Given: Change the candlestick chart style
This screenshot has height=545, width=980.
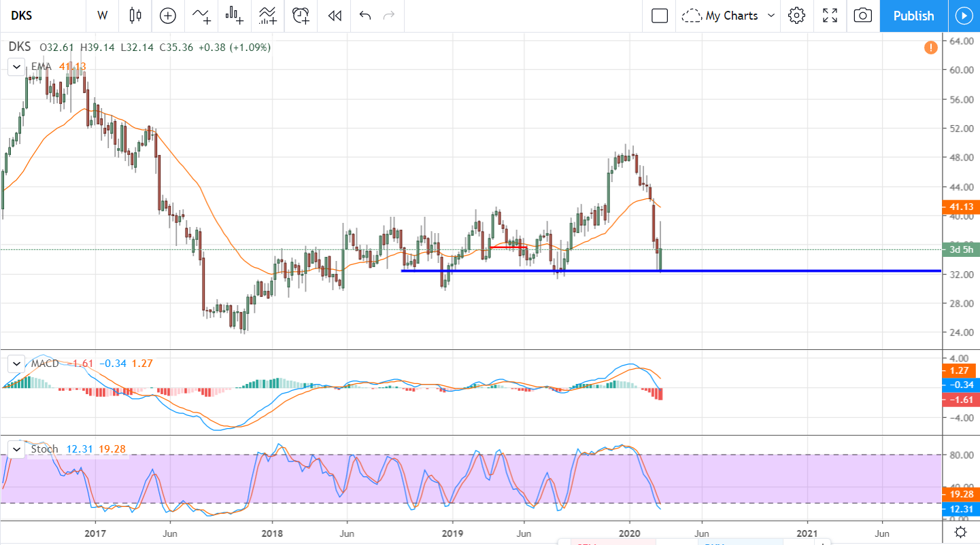Looking at the screenshot, I should point(135,16).
